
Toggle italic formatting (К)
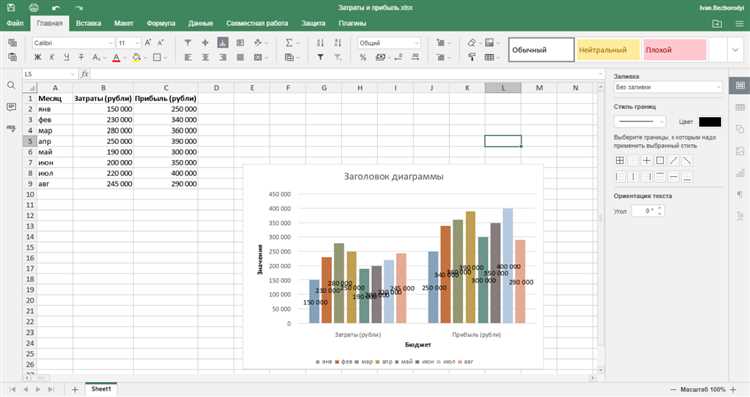pos(52,57)
